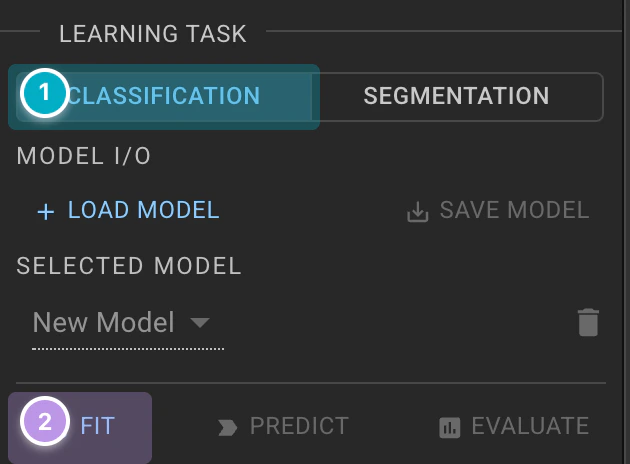The width and height of the screenshot is (630, 464).
Task: Run the PREDICT action label
Action: point(299,426)
